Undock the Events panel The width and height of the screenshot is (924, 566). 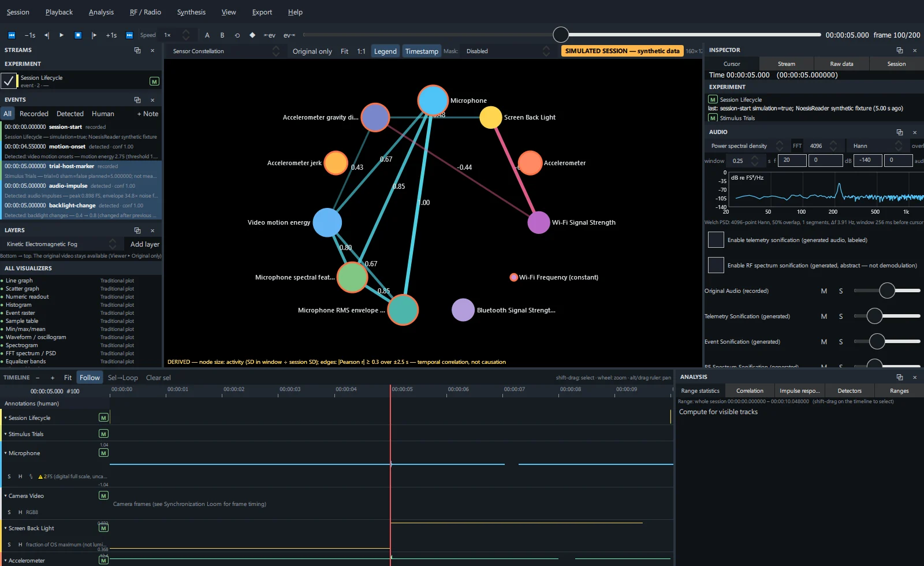pyautogui.click(x=137, y=100)
